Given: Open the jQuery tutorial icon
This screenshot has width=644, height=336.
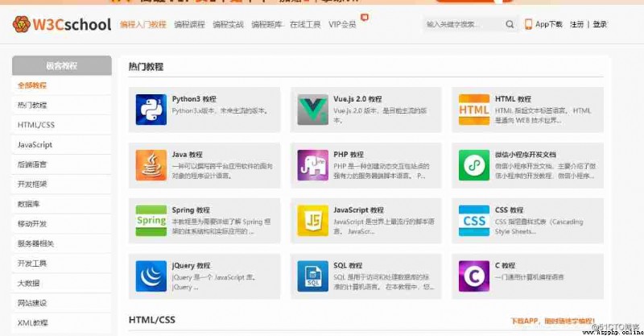Looking at the screenshot, I should pyautogui.click(x=151, y=276).
